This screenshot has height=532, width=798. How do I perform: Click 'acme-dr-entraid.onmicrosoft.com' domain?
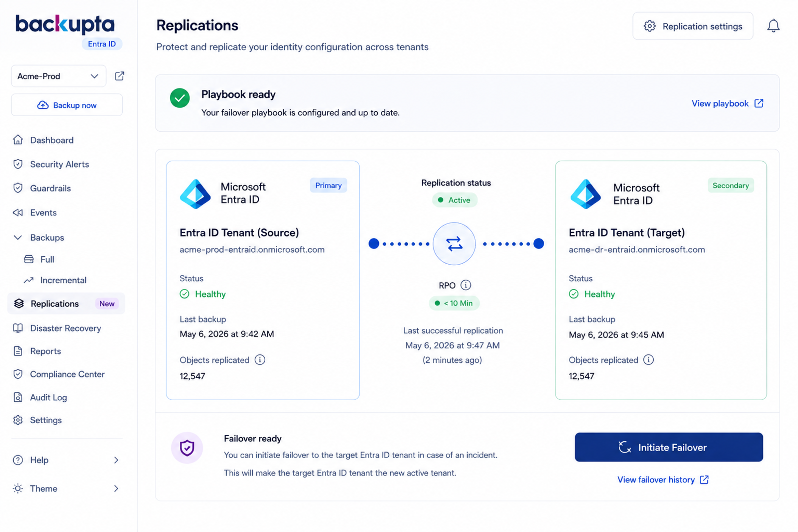tap(637, 250)
